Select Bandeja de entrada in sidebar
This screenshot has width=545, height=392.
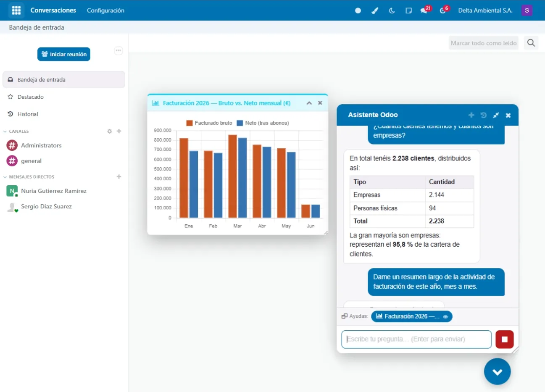(x=64, y=80)
